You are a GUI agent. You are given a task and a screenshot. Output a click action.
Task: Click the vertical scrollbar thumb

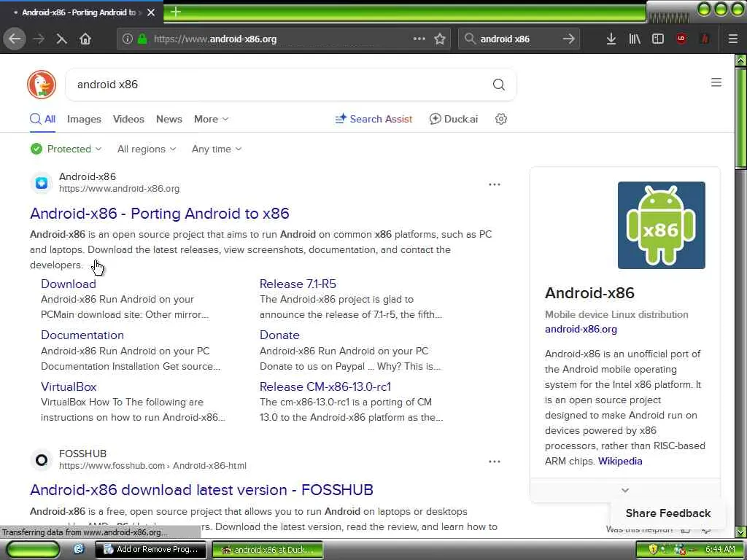click(741, 119)
